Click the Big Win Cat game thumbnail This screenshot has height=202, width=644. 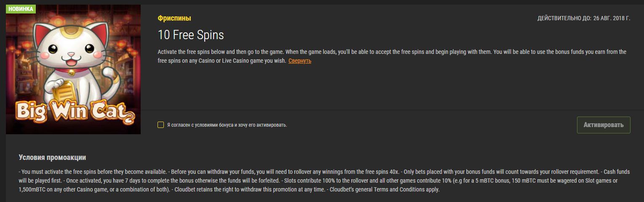73,69
